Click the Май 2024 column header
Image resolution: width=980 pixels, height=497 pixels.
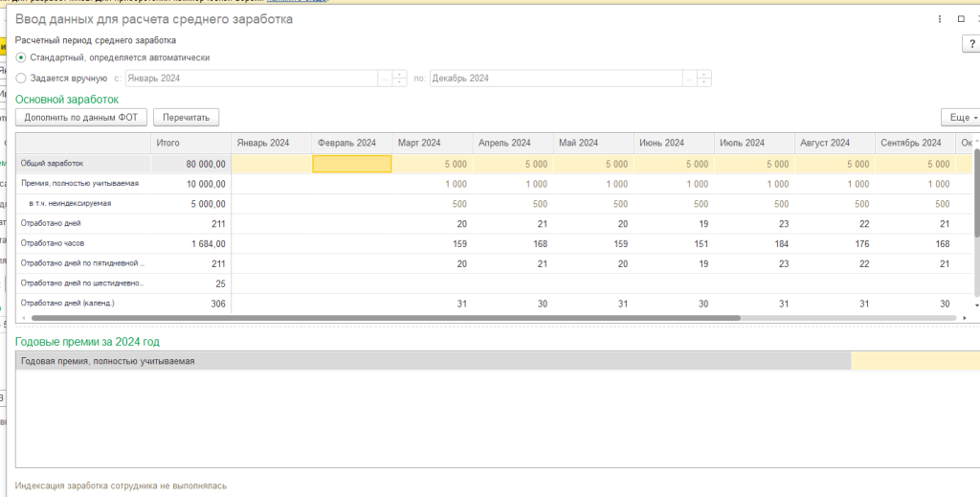tap(593, 143)
